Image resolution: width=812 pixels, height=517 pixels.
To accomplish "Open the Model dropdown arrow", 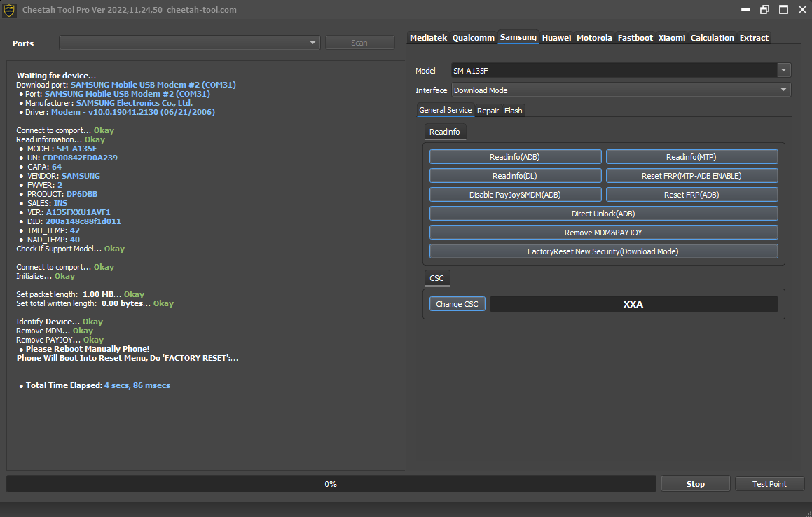I will (783, 71).
